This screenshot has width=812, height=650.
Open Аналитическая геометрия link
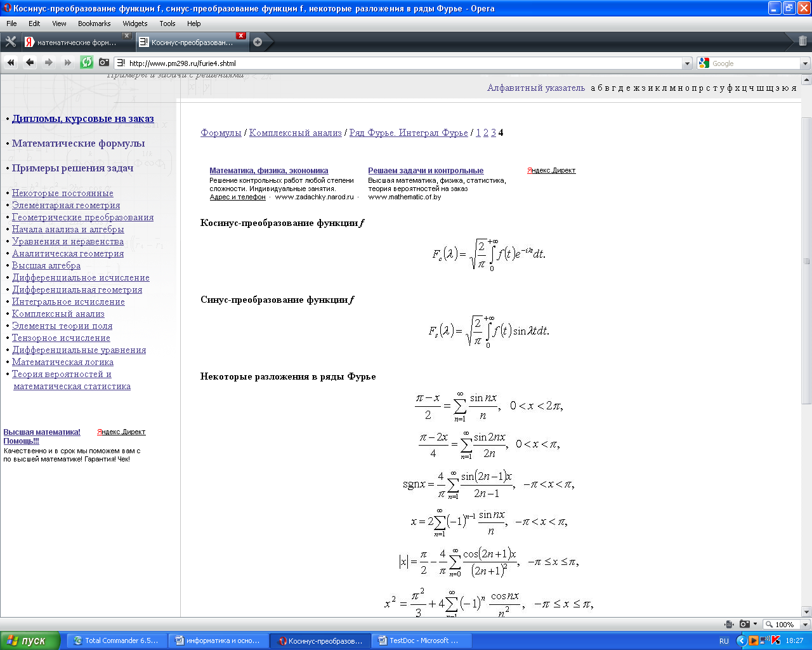pyautogui.click(x=68, y=253)
